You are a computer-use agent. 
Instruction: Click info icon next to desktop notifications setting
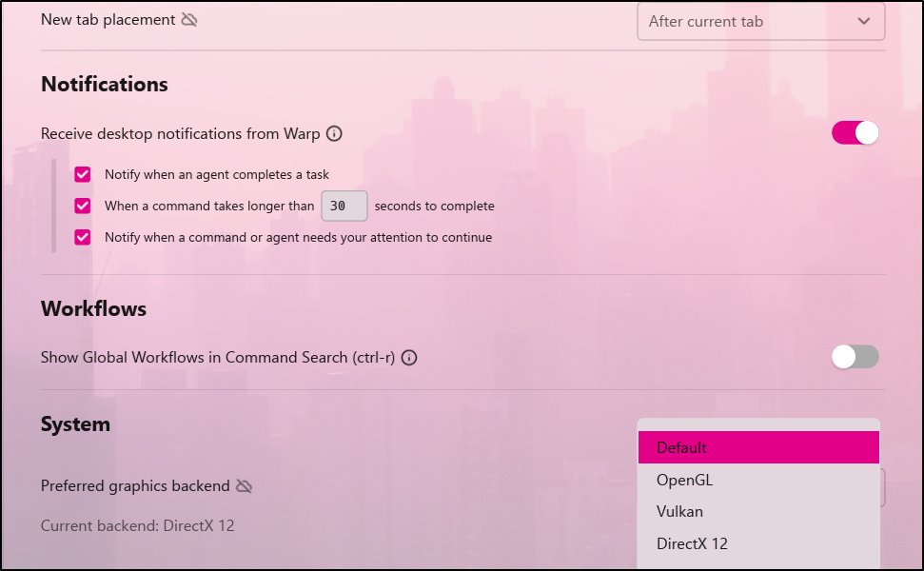(334, 134)
